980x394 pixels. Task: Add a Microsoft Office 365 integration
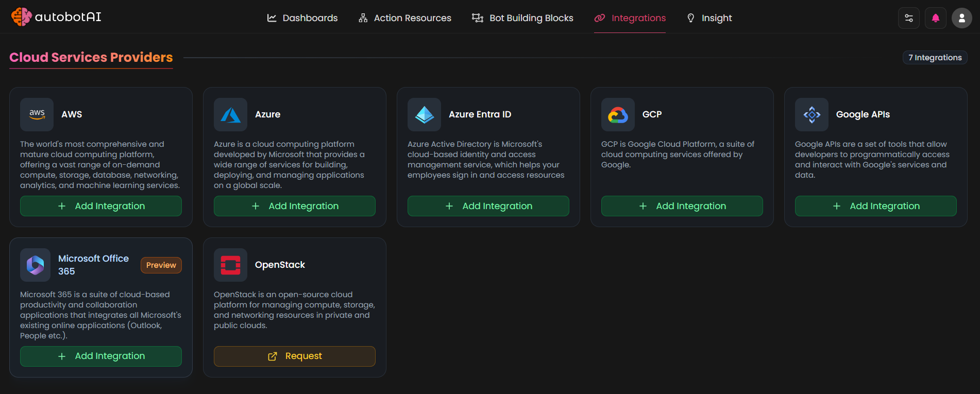pos(101,356)
